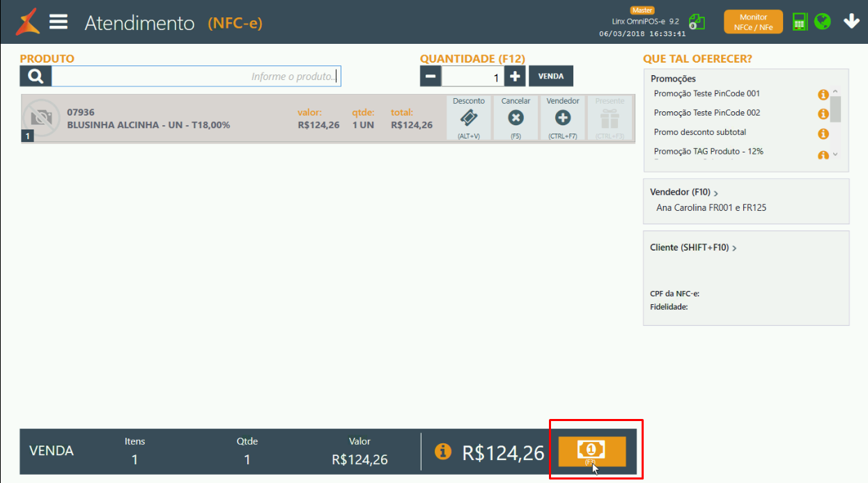This screenshot has width=868, height=483.
Task: Click the item qtde 1 UN
Action: tap(363, 125)
